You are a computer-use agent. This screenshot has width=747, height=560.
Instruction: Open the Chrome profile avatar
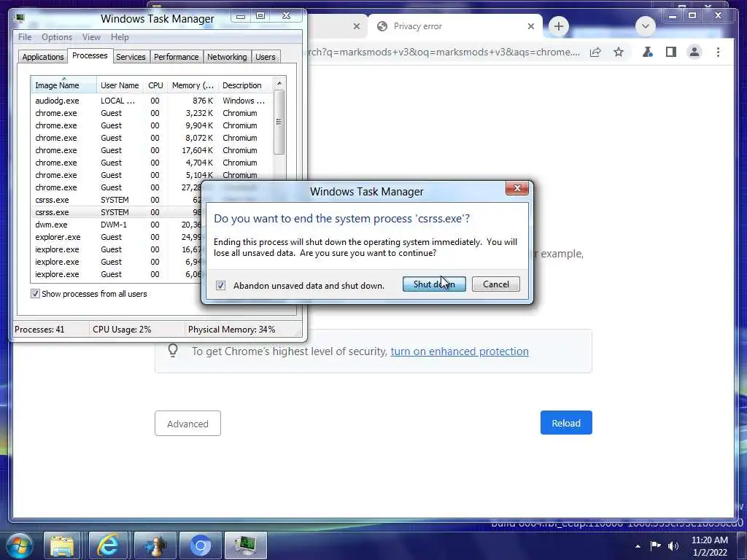pos(694,52)
